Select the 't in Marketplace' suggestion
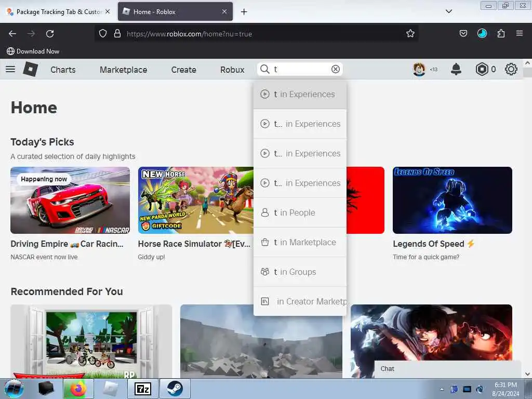 (x=300, y=242)
